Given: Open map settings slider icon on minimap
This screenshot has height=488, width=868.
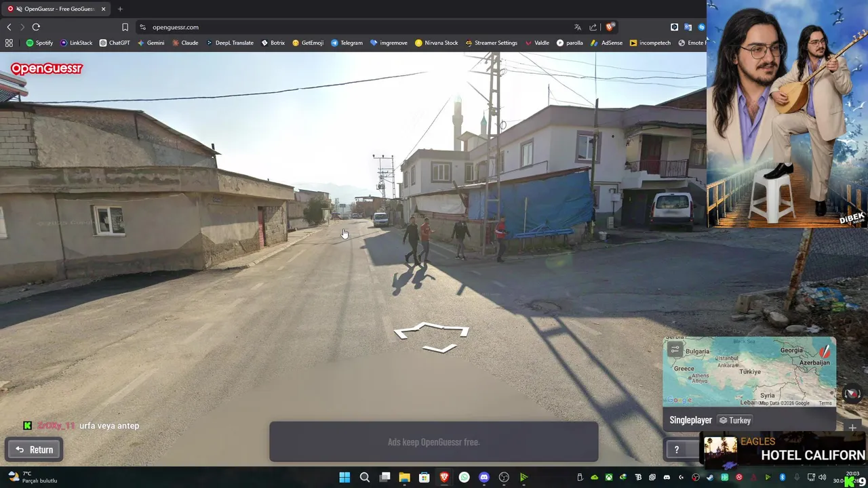Looking at the screenshot, I should click(675, 350).
